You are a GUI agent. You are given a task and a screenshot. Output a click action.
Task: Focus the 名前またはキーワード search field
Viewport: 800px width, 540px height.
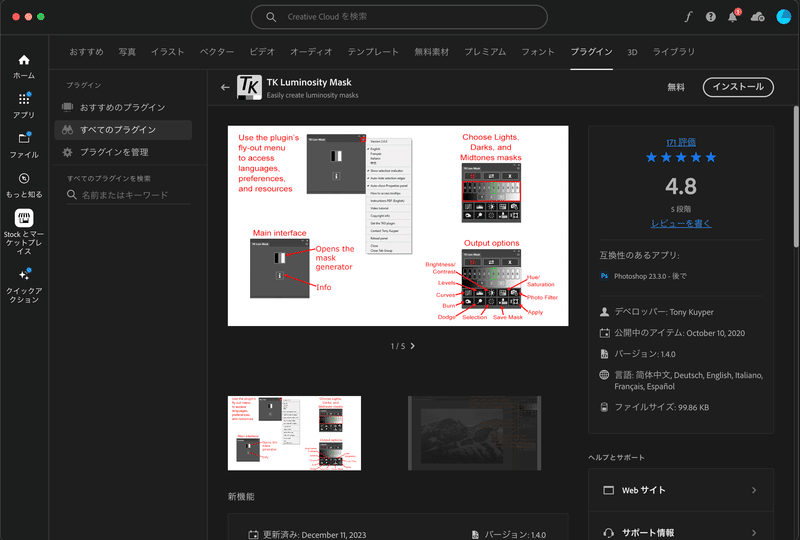129,195
